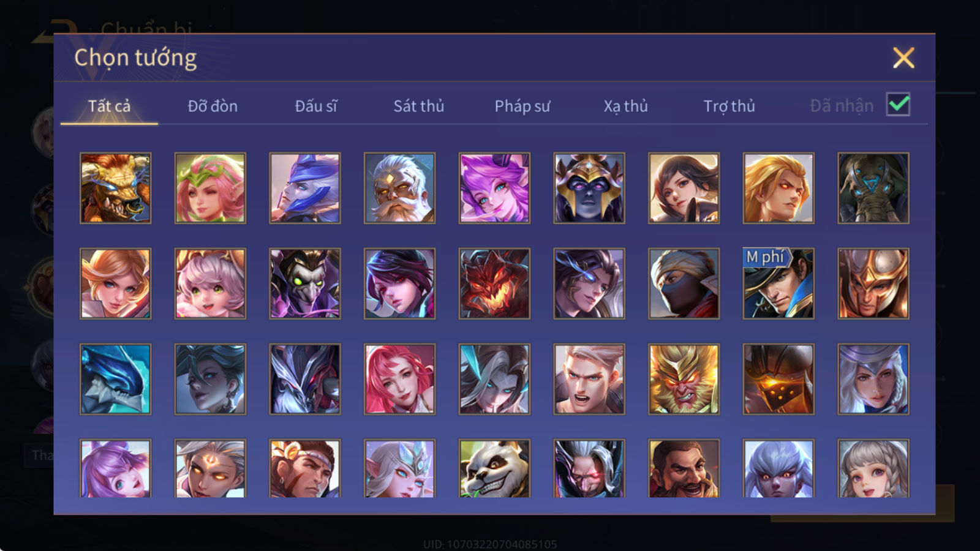This screenshot has height=551, width=980.
Task: Pick the armored elephant hero portrait
Action: (x=873, y=188)
